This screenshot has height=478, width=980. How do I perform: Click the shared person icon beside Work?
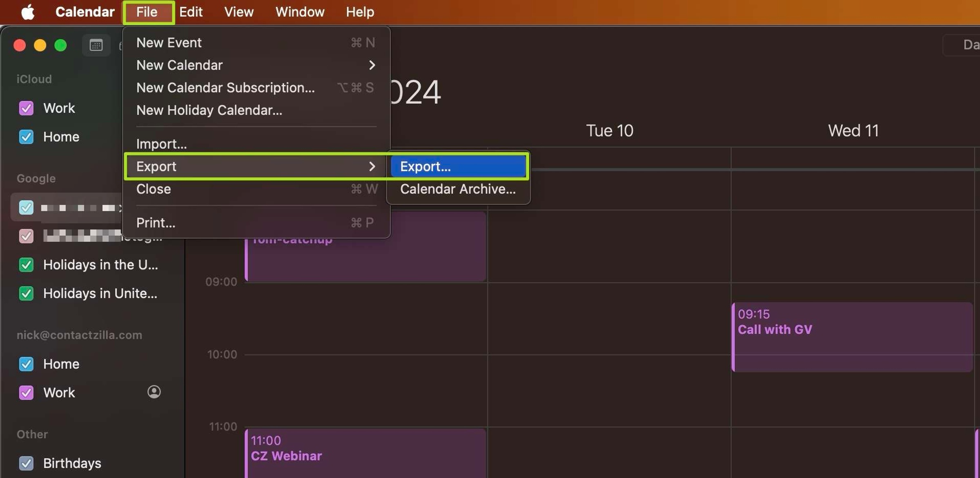[154, 392]
